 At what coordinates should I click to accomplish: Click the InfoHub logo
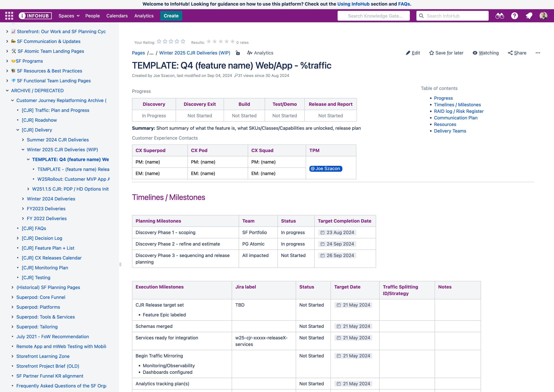pyautogui.click(x=35, y=16)
